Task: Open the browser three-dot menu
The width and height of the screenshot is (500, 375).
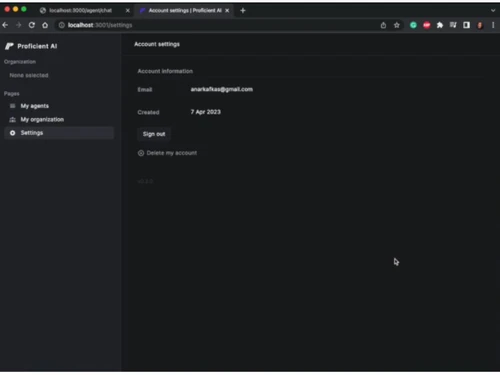Action: pos(493,25)
